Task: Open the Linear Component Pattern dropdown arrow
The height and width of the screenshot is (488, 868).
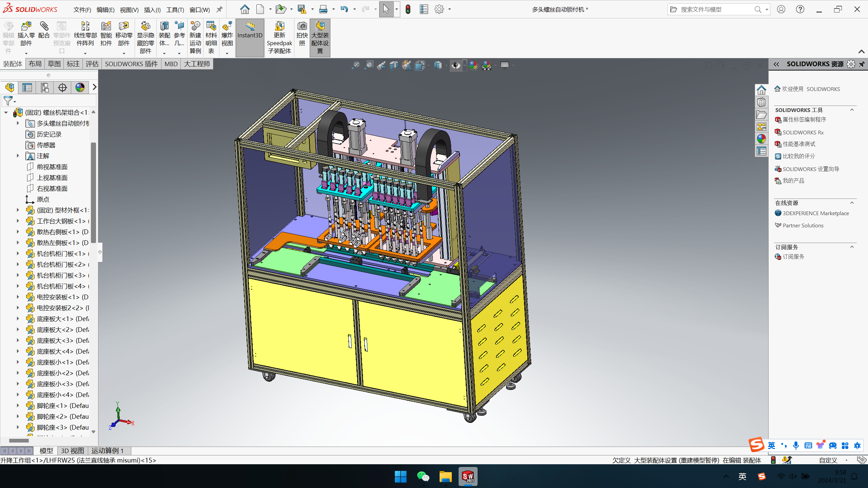Action: click(85, 53)
